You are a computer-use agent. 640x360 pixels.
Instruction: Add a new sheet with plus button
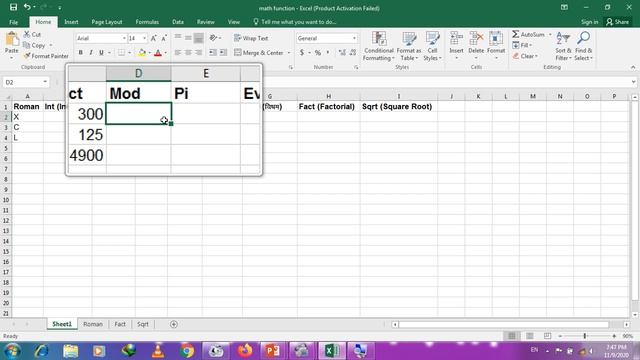(x=173, y=324)
